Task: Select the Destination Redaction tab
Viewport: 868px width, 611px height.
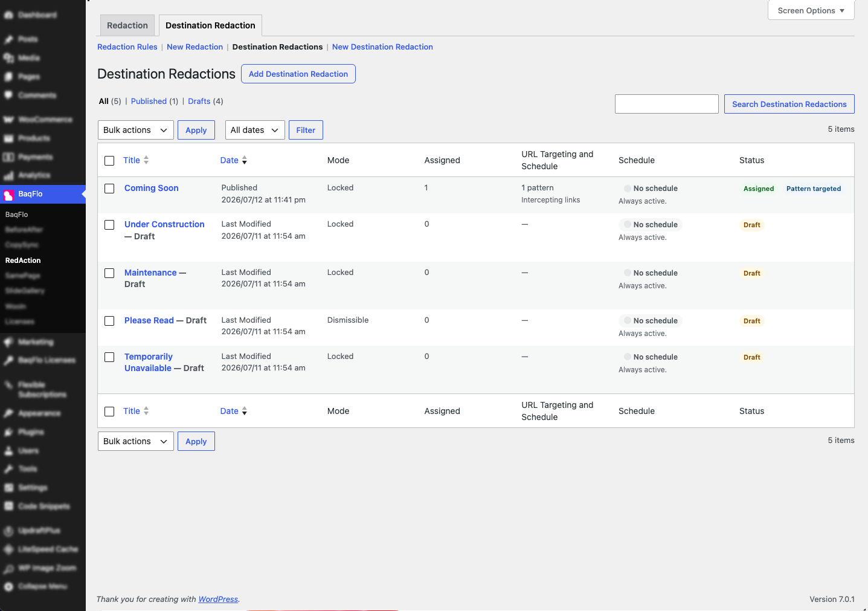Action: (x=210, y=25)
